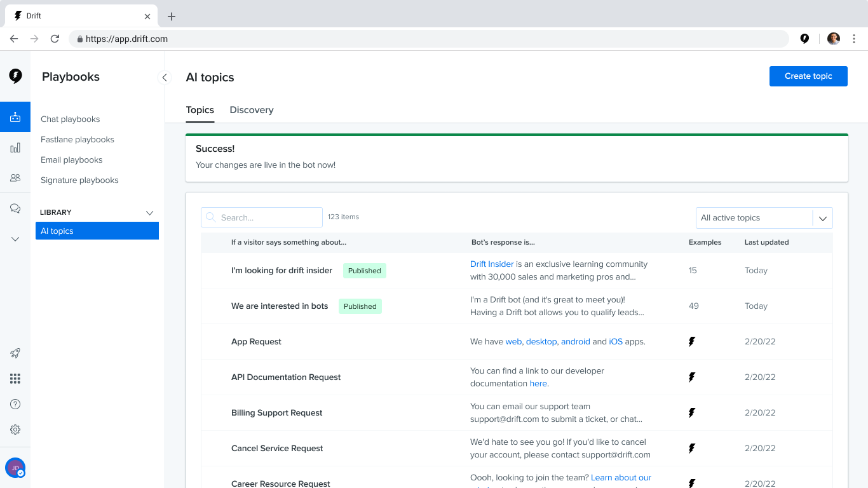
Task: Open Fastlane playbooks
Action: point(78,140)
